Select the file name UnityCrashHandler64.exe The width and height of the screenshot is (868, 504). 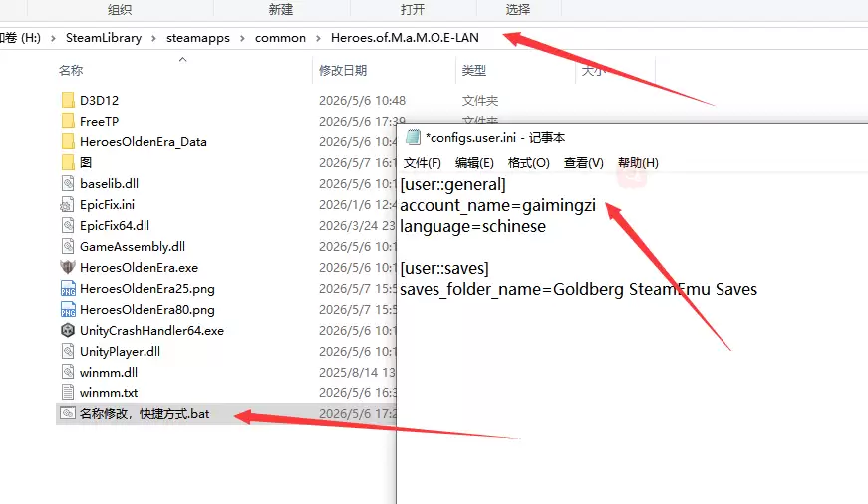coord(151,331)
